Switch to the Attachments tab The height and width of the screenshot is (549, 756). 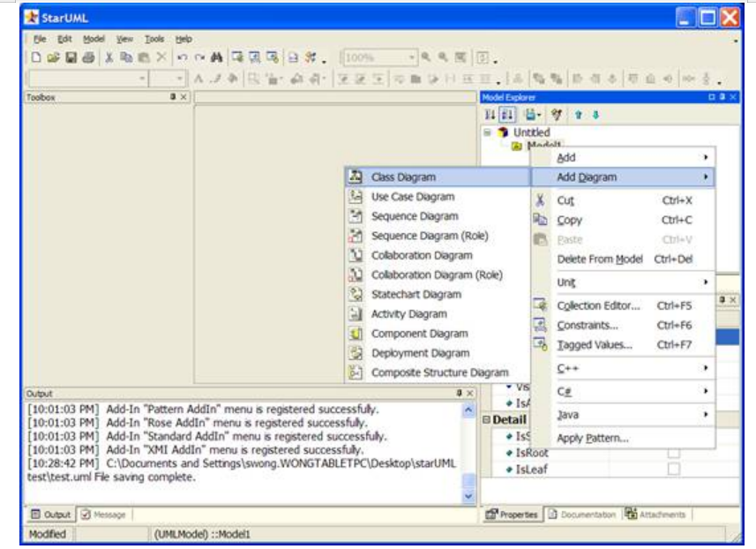pyautogui.click(x=655, y=515)
